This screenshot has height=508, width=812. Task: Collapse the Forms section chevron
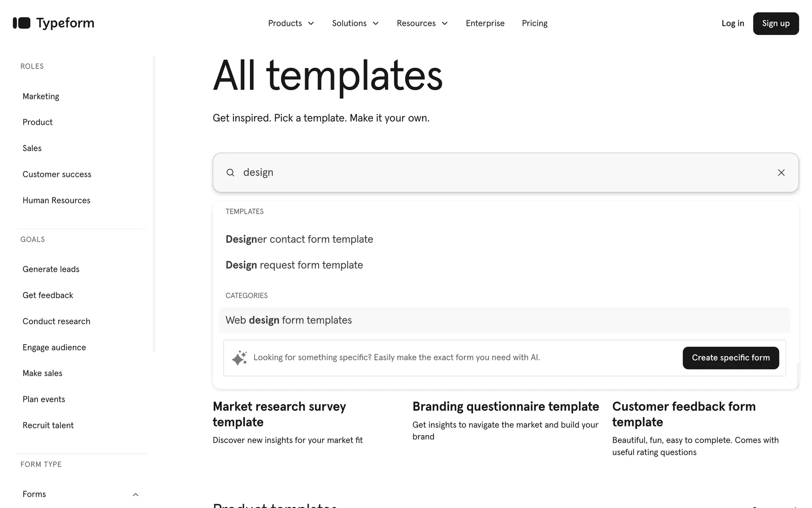pos(135,494)
